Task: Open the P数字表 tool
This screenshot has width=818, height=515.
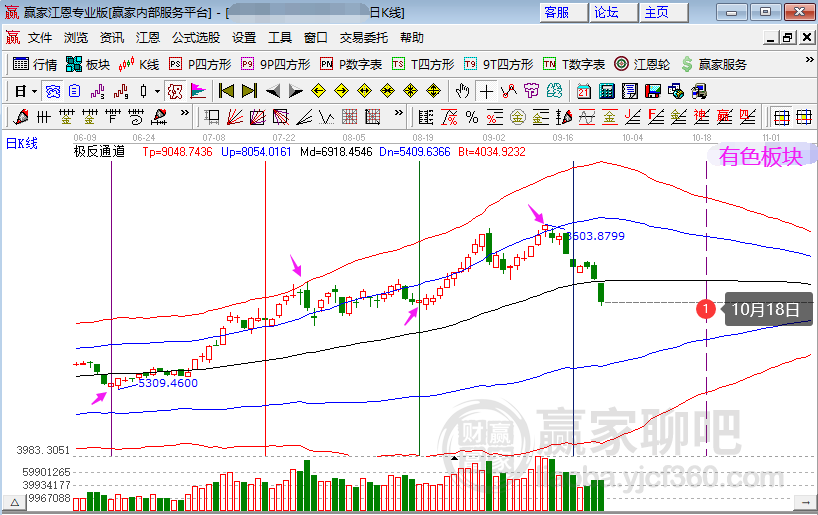Action: [x=351, y=64]
